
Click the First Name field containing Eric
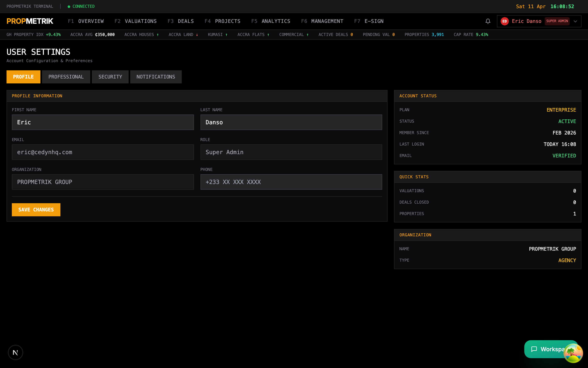click(103, 122)
